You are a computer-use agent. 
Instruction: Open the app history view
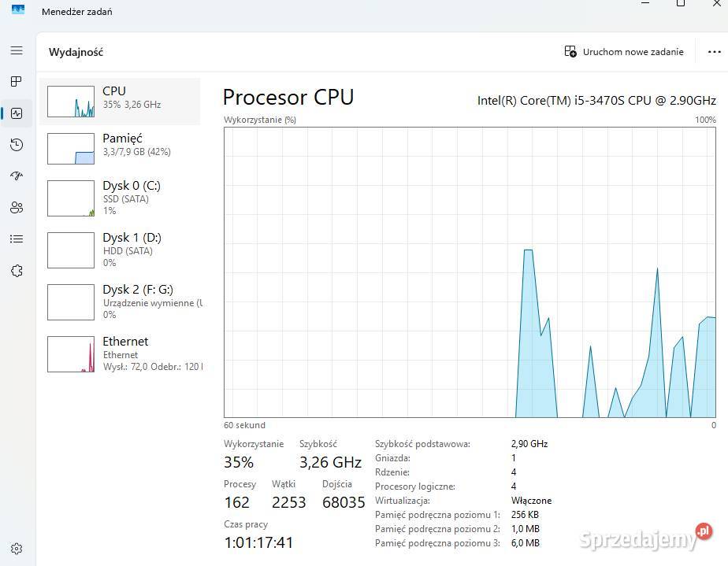click(x=17, y=144)
